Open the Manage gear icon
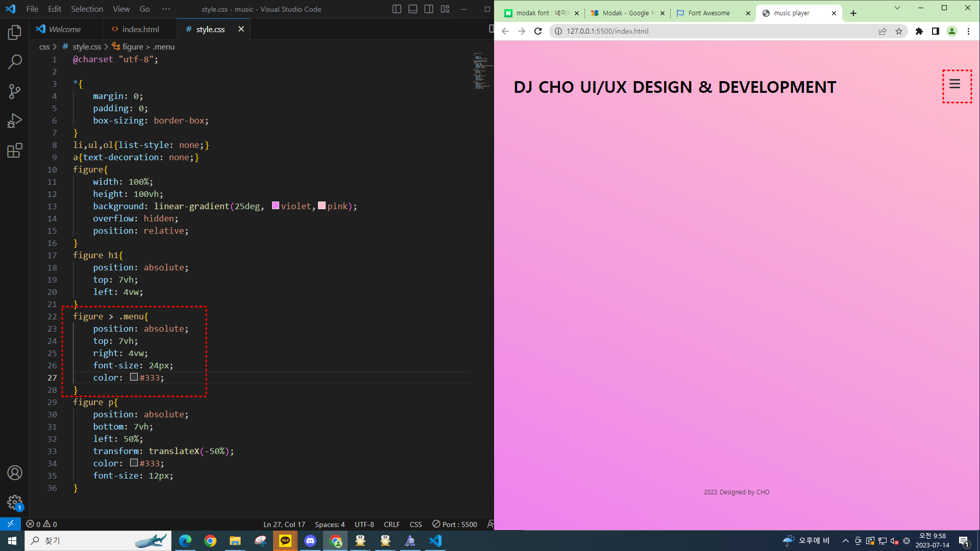The height and width of the screenshot is (551, 980). coord(15,503)
